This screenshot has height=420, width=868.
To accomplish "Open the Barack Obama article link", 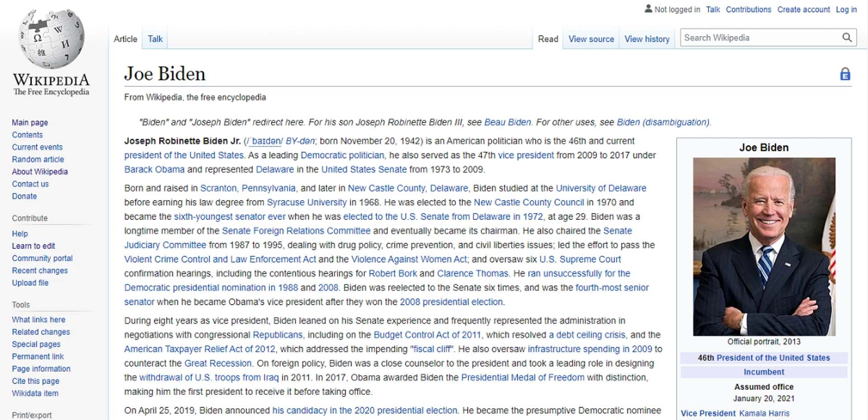I will [154, 169].
